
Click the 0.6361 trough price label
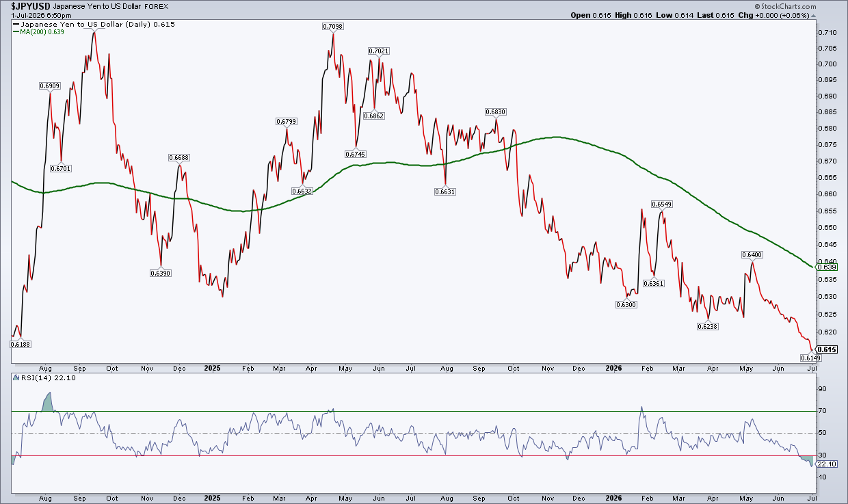(654, 284)
